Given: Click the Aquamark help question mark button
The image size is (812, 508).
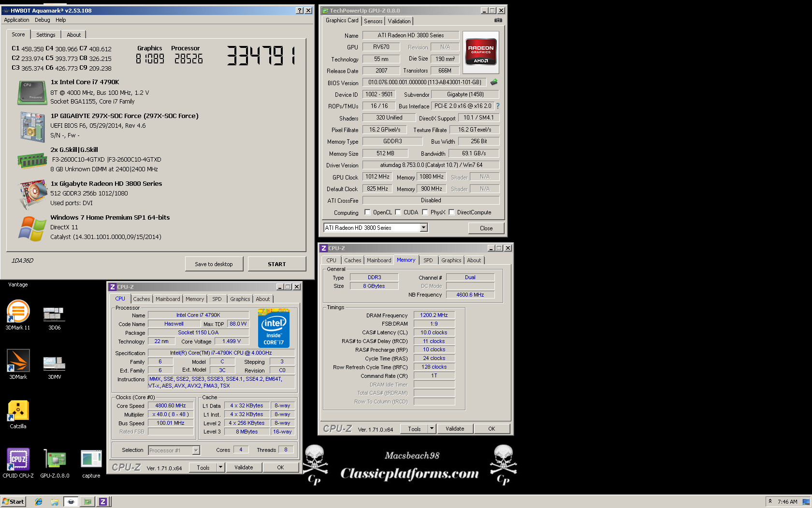Looking at the screenshot, I should 299,10.
